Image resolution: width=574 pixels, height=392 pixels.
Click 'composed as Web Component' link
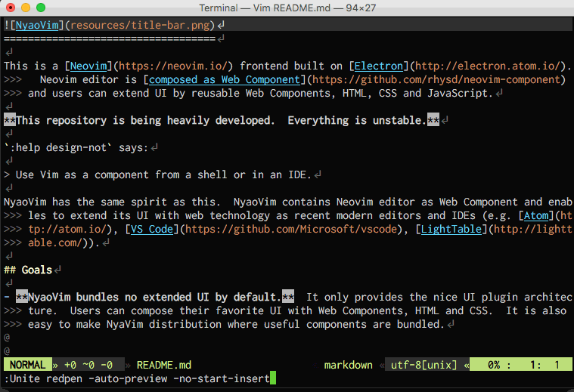pyautogui.click(x=225, y=80)
